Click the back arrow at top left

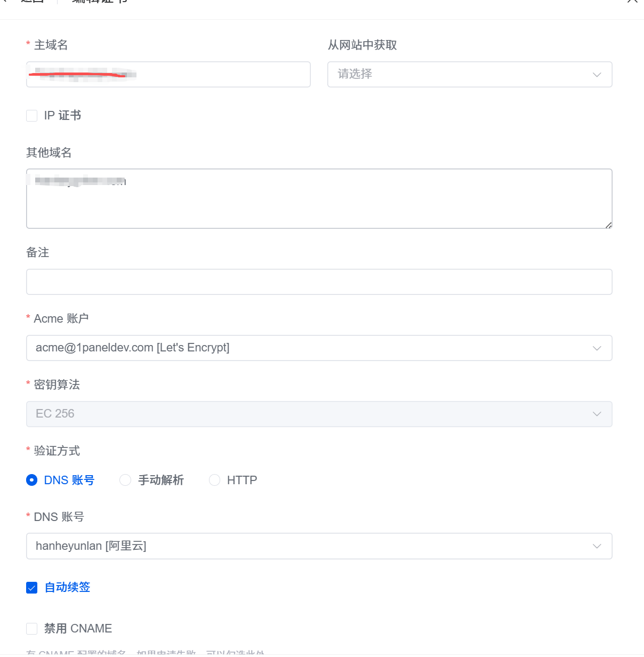point(4,1)
